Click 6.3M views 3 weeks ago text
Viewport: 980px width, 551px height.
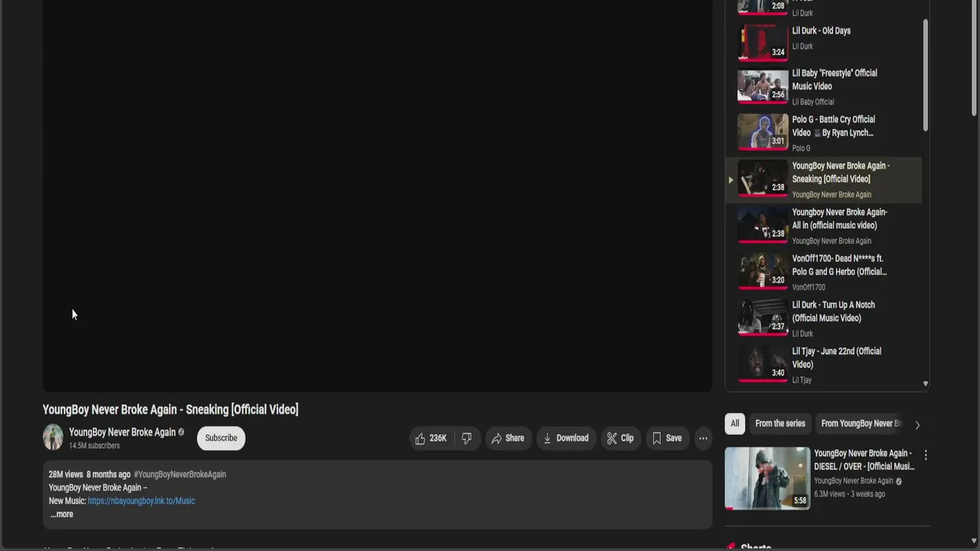850,494
